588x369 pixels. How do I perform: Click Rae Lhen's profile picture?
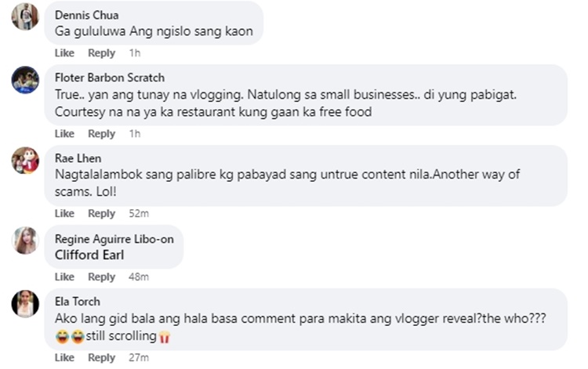pyautogui.click(x=25, y=161)
